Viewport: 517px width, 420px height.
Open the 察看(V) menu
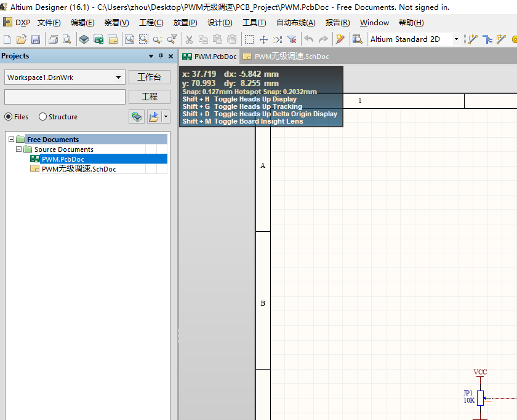[x=116, y=22]
